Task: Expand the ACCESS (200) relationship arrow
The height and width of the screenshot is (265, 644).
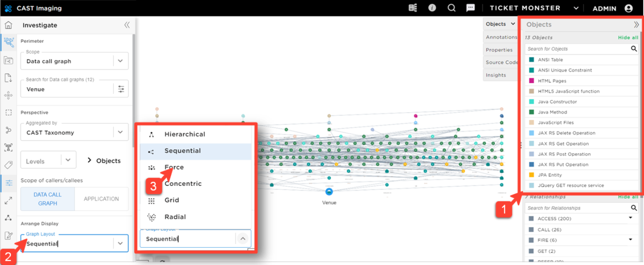Action: click(x=630, y=218)
